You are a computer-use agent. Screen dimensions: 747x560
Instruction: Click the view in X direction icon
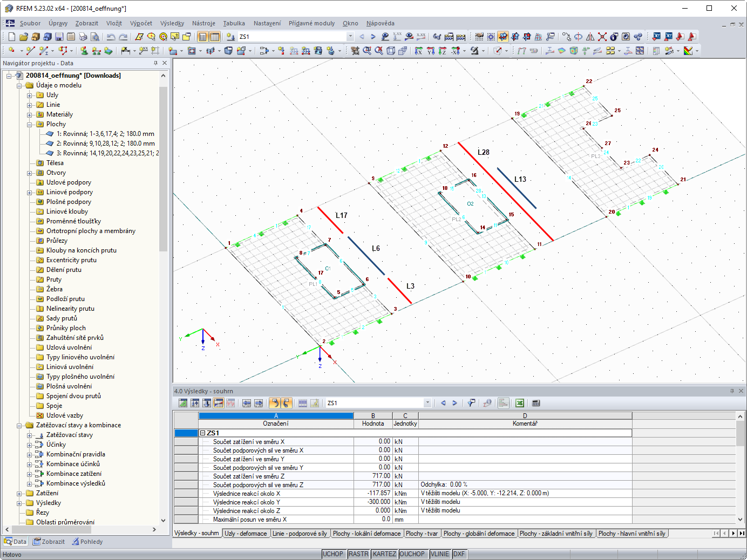click(x=419, y=51)
